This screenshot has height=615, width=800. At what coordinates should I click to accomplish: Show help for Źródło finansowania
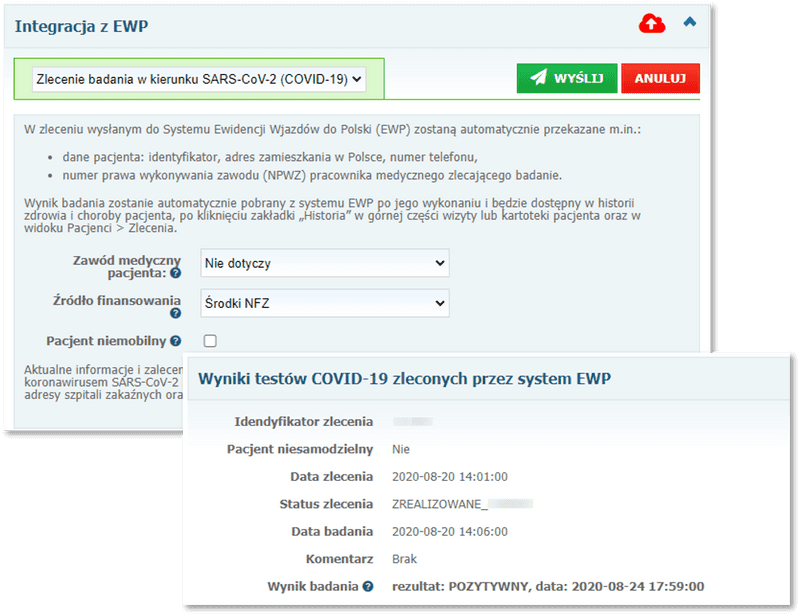click(176, 313)
